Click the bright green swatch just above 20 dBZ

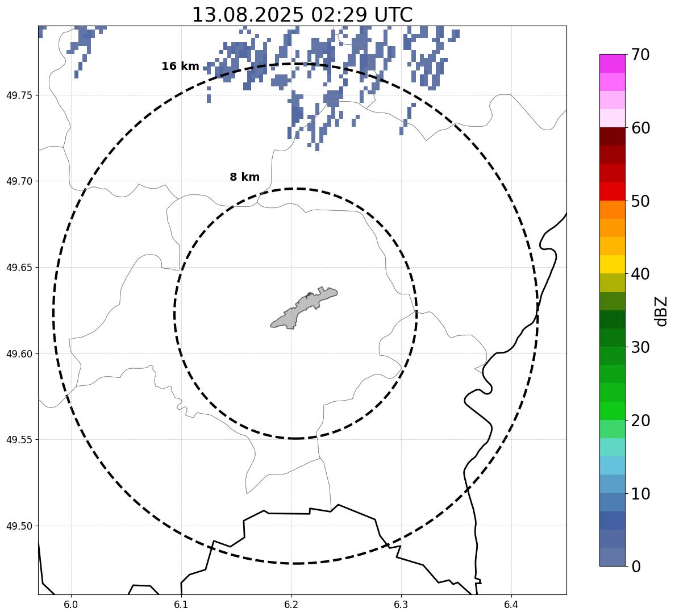pos(612,411)
